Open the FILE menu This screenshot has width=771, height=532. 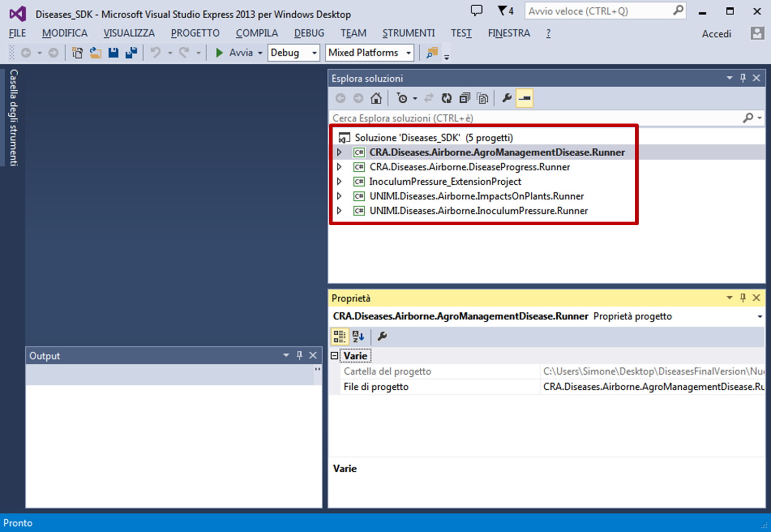pos(17,33)
